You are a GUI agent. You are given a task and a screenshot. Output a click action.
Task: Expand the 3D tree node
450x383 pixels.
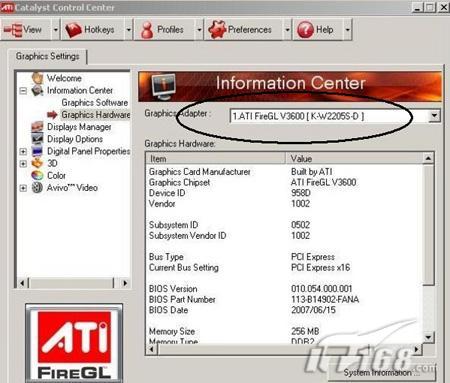click(x=23, y=163)
